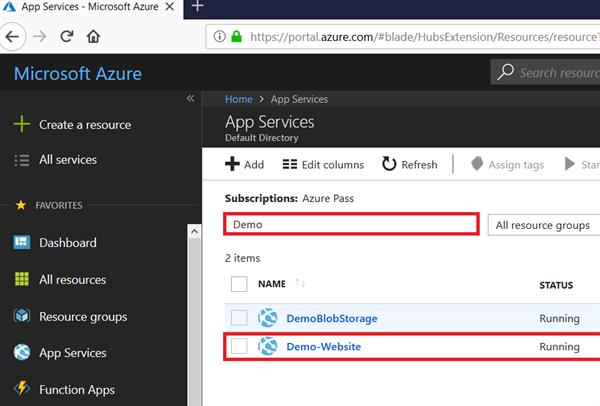Open the DemoBlobStorage app link
The width and height of the screenshot is (600, 406).
(x=332, y=318)
